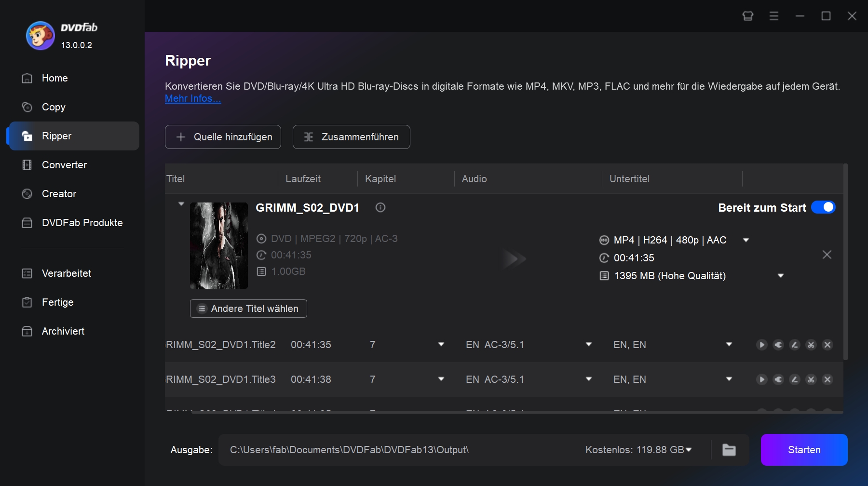
Task: Click the horizontal scrollbar below the title list
Action: pos(517,412)
